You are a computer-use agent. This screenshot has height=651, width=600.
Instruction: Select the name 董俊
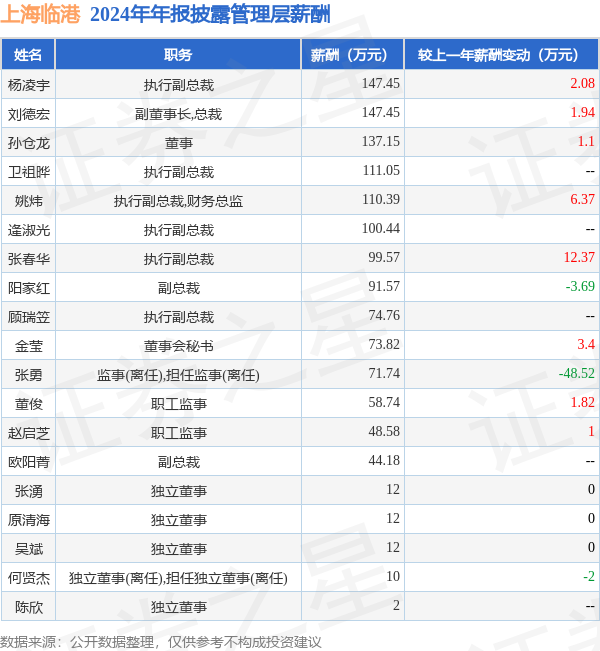tap(29, 404)
